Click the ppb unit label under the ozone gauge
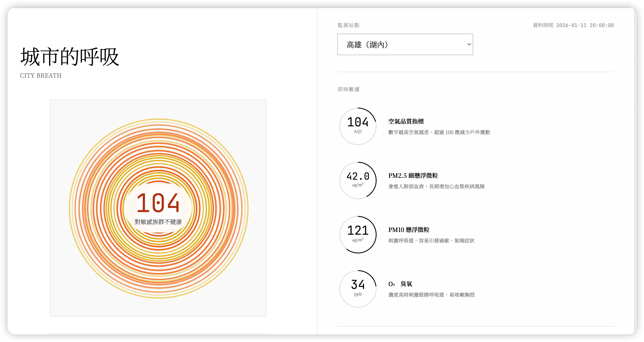This screenshot has height=342, width=644. [357, 294]
